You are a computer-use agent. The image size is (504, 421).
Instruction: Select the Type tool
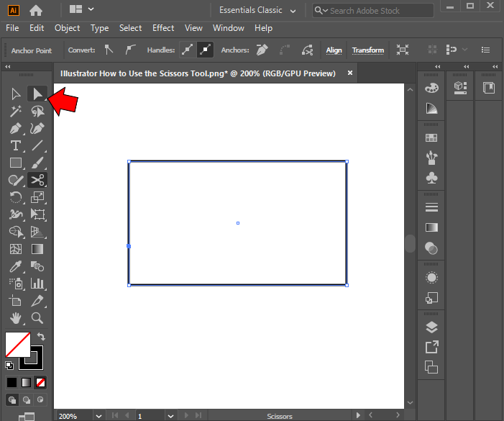pyautogui.click(x=16, y=145)
